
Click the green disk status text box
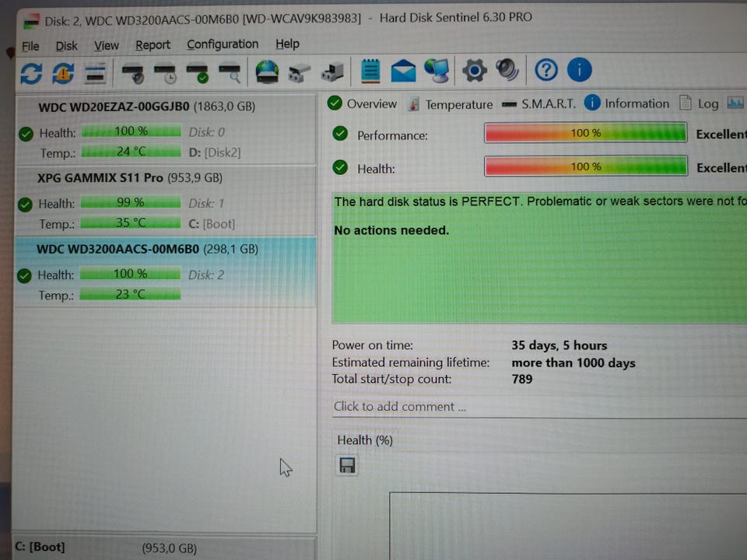click(539, 258)
